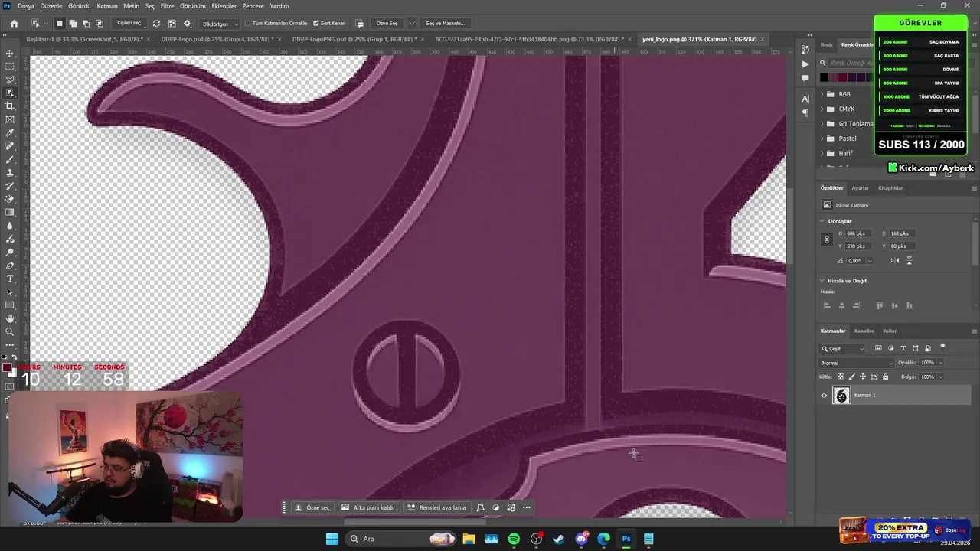Click Renkleri ayarlama button

(x=436, y=507)
